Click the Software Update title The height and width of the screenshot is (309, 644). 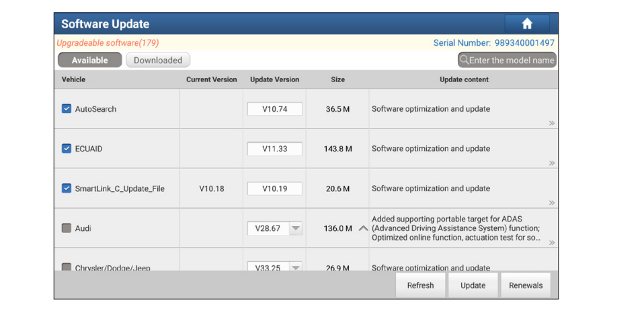pyautogui.click(x=105, y=24)
